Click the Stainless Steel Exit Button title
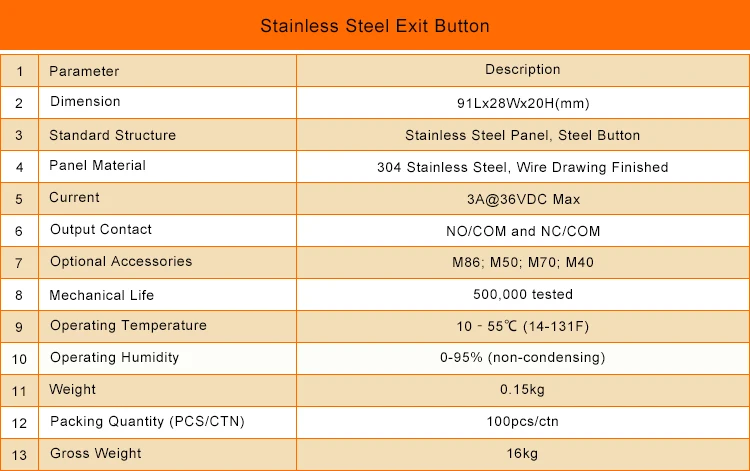This screenshot has width=750, height=471. coord(375,26)
